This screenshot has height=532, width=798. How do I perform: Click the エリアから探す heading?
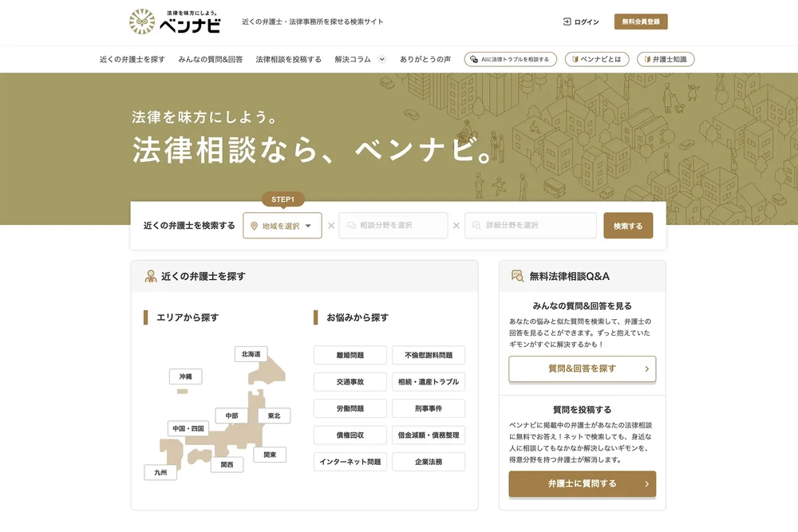tap(188, 317)
